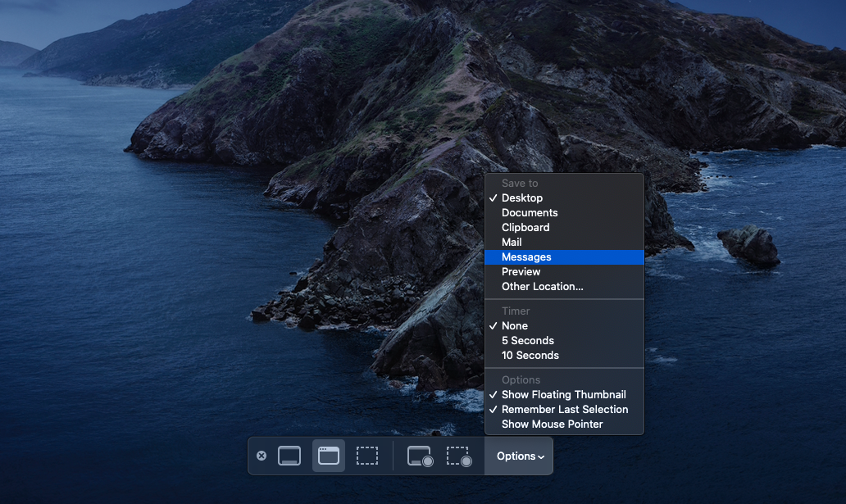Viewport: 846px width, 504px height.
Task: Turn off Remember Last Selection
Action: [x=564, y=410]
